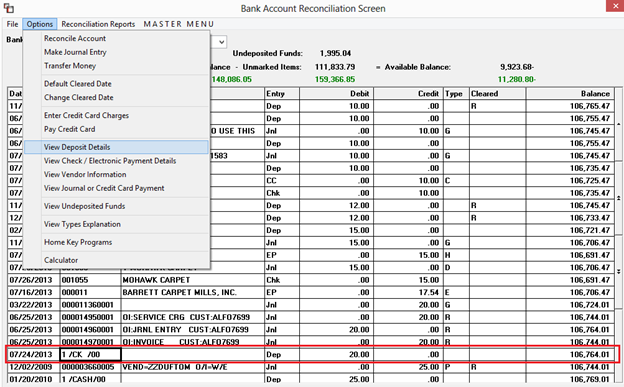Viewport: 624px width, 387px height.
Task: Click the Cleared column header
Action: [497, 94]
